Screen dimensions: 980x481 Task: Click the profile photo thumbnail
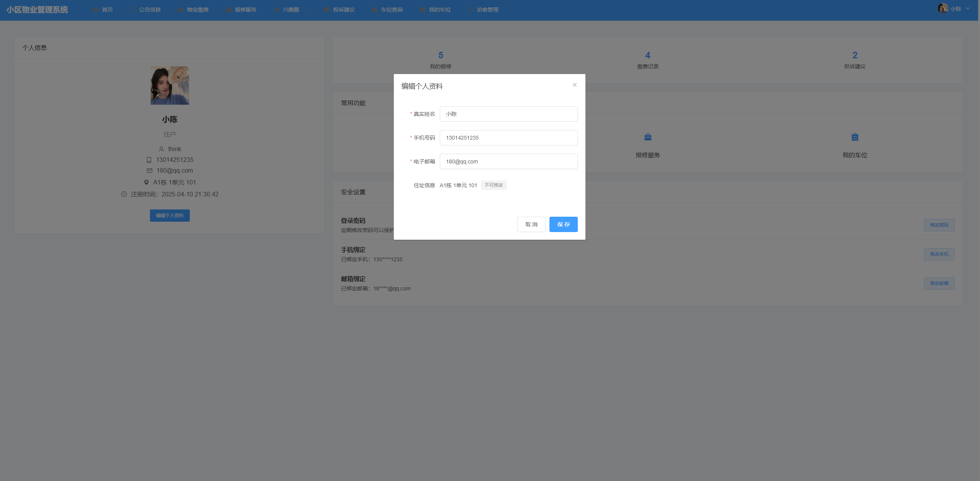[169, 86]
